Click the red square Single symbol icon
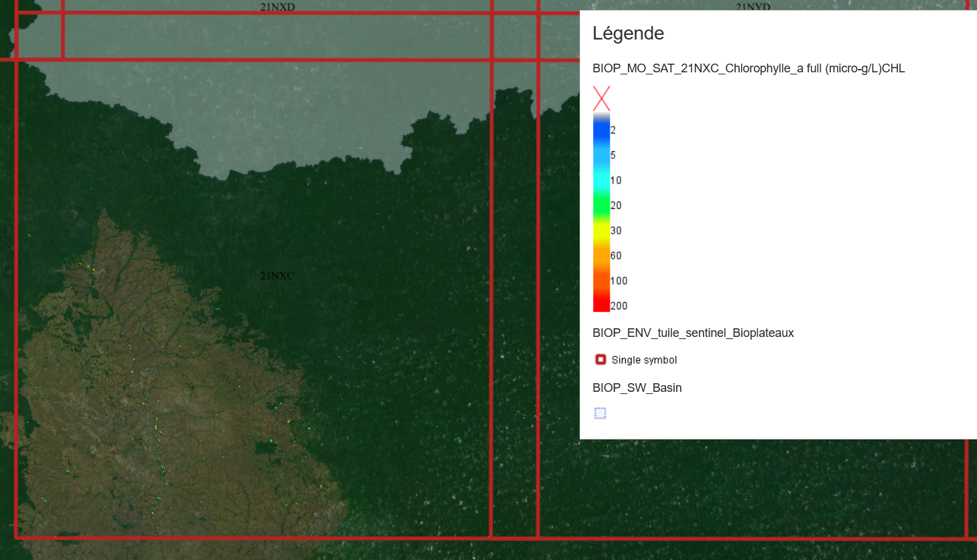This screenshot has height=560, width=977. click(600, 360)
